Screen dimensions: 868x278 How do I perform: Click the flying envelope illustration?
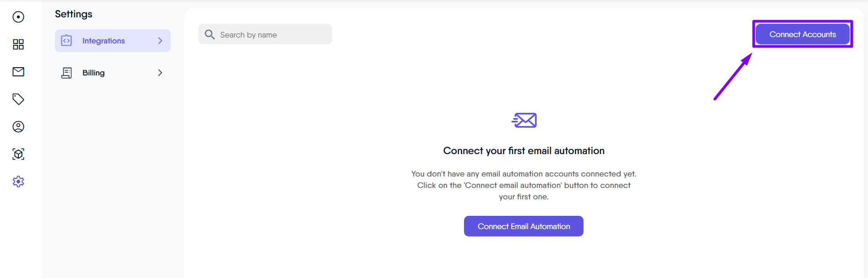click(524, 120)
